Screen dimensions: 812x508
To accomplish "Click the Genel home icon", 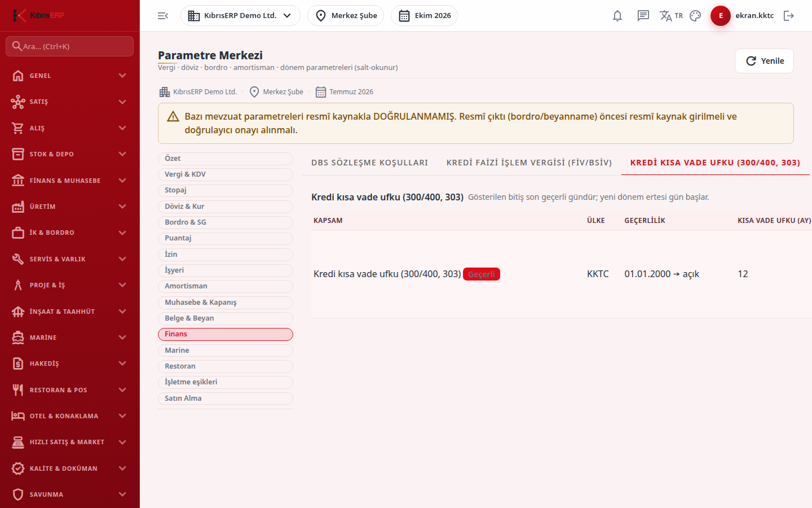I will 18,76.
